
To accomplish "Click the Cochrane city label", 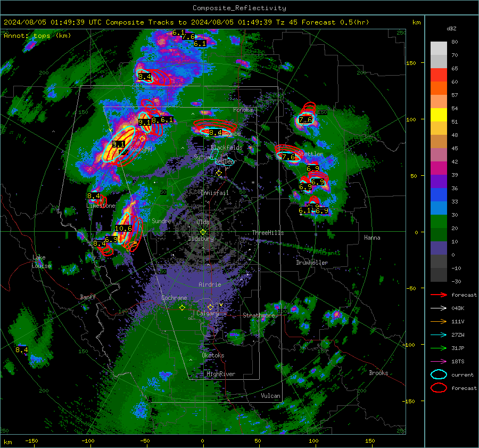I will [174, 298].
